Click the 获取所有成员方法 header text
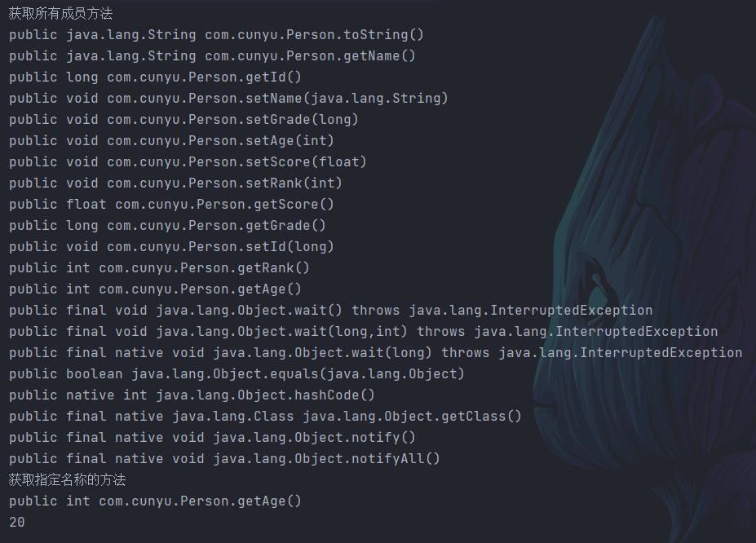 (x=61, y=14)
